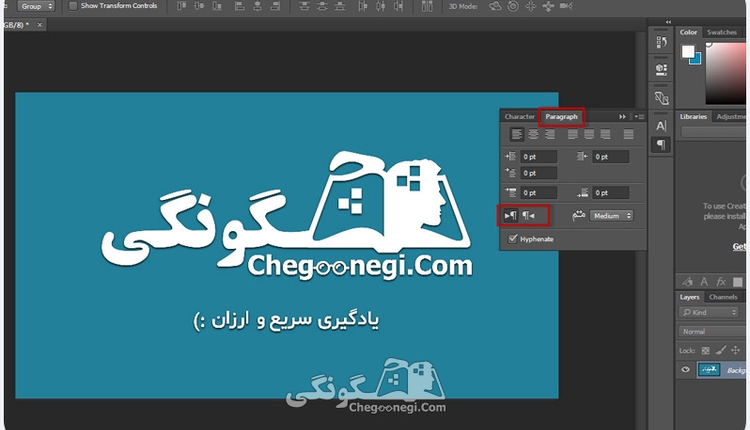Screen dimensions: 750x430
Task: Open the Group auto-select dropdown
Action: tap(36, 6)
